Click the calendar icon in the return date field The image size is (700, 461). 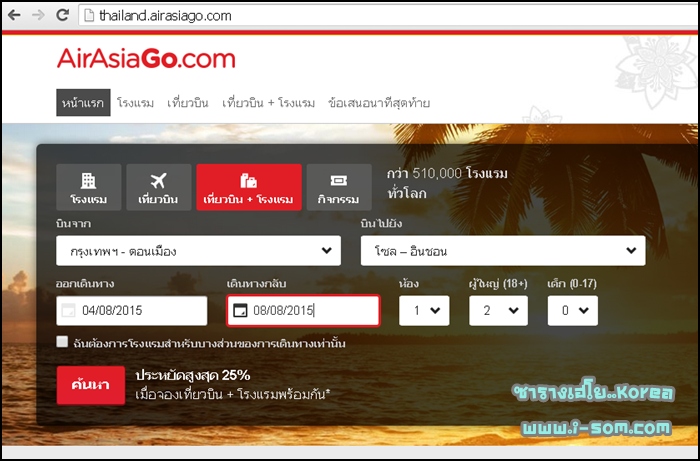(x=240, y=310)
